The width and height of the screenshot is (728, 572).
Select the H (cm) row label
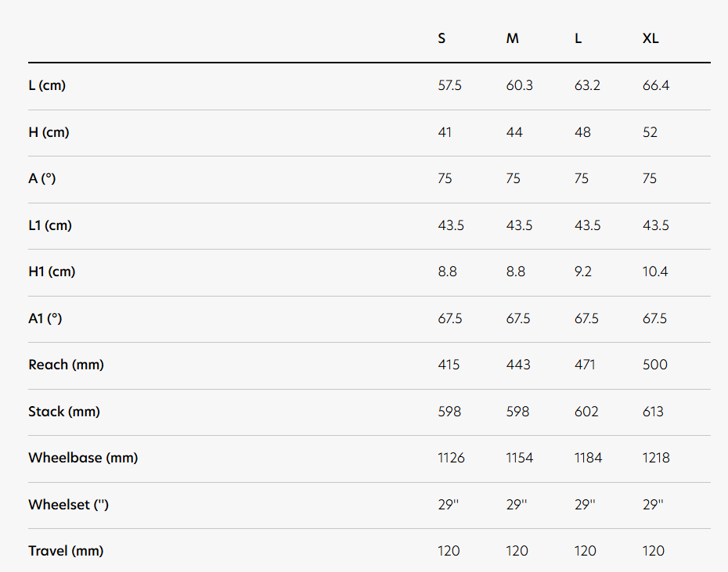coord(49,132)
